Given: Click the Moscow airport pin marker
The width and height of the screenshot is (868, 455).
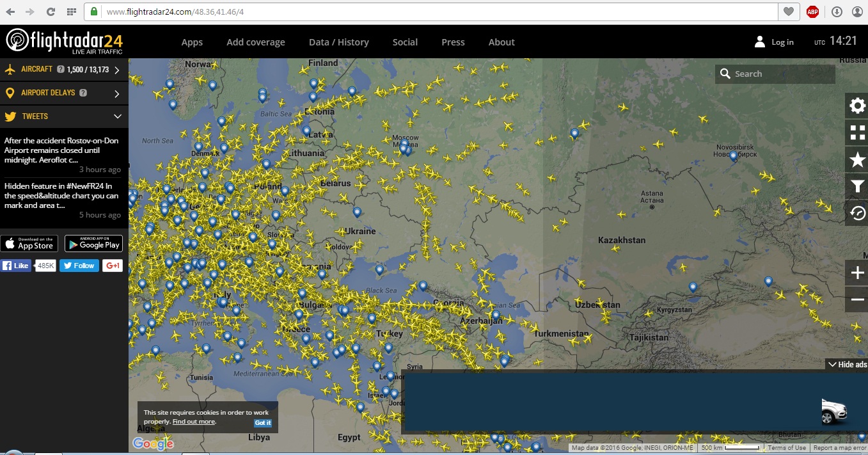Looking at the screenshot, I should click(404, 147).
